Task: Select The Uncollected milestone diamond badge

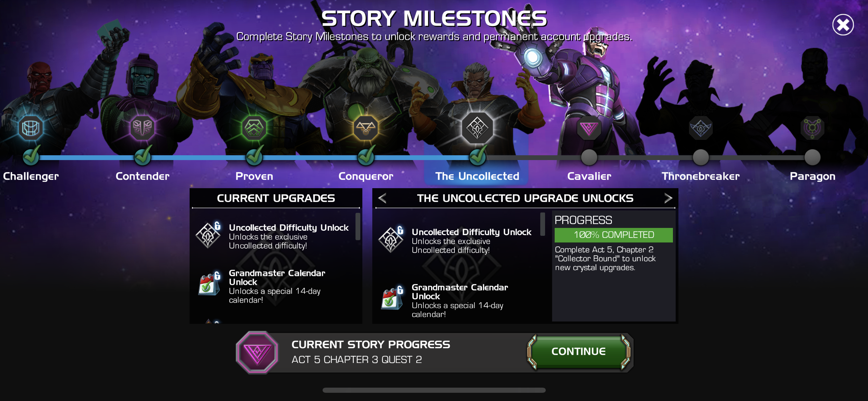Action: [477, 128]
